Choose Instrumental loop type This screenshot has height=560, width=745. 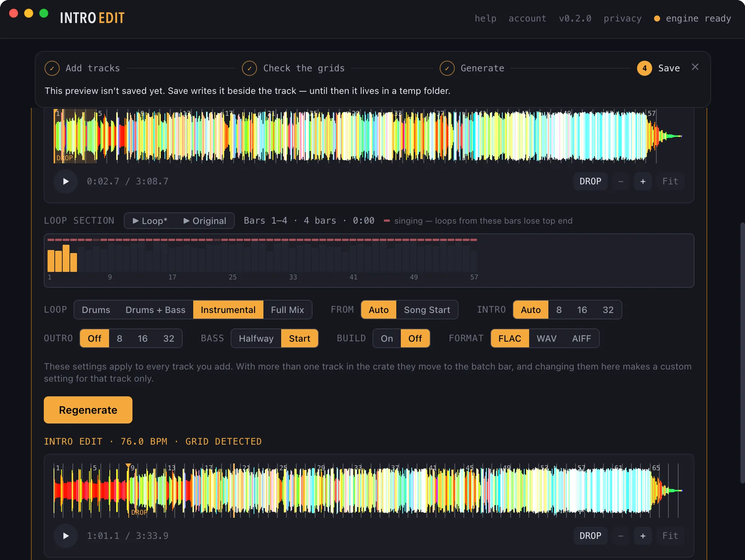coord(228,310)
